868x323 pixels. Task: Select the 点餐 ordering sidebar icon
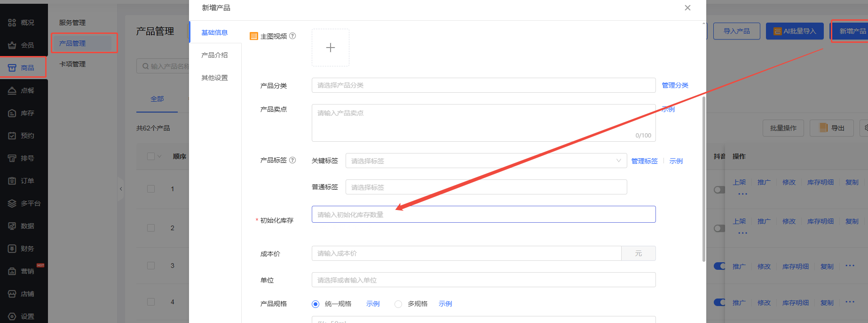click(x=12, y=90)
